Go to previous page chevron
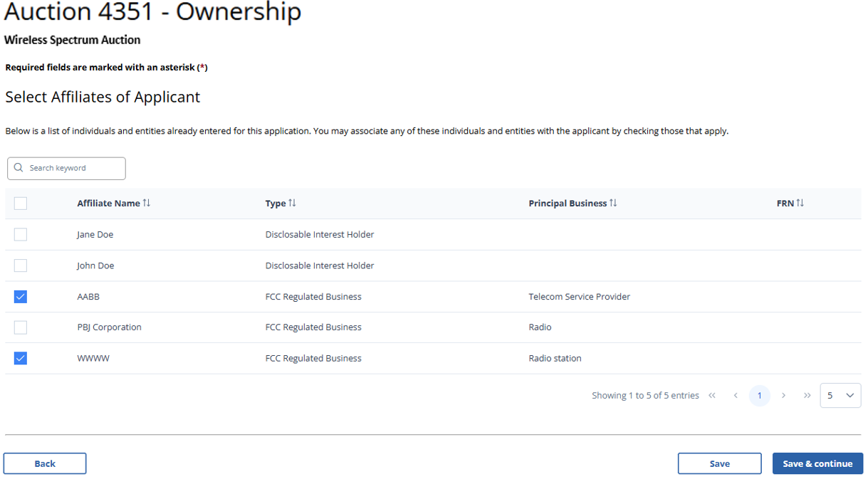The width and height of the screenshot is (868, 479). point(736,396)
